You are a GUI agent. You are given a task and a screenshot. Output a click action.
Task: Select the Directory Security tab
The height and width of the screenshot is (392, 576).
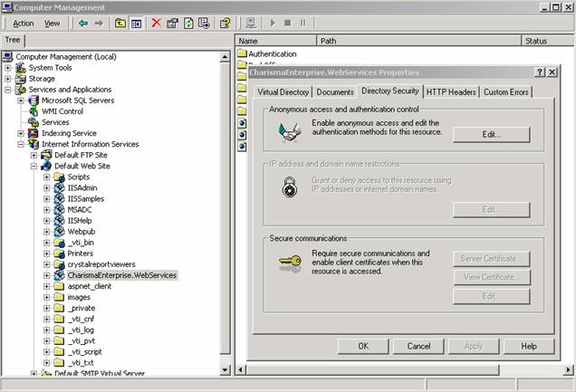[x=390, y=91]
